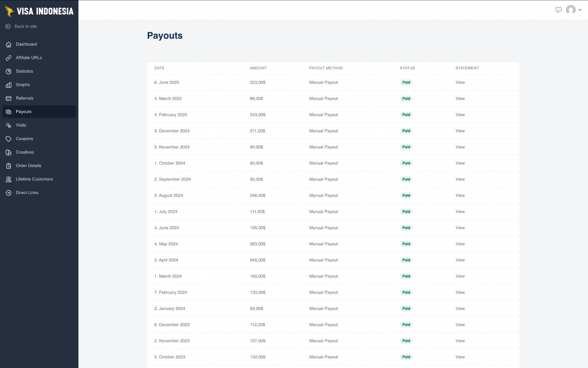
Task: Open Lifetime Customers people icon
Action: (x=8, y=179)
